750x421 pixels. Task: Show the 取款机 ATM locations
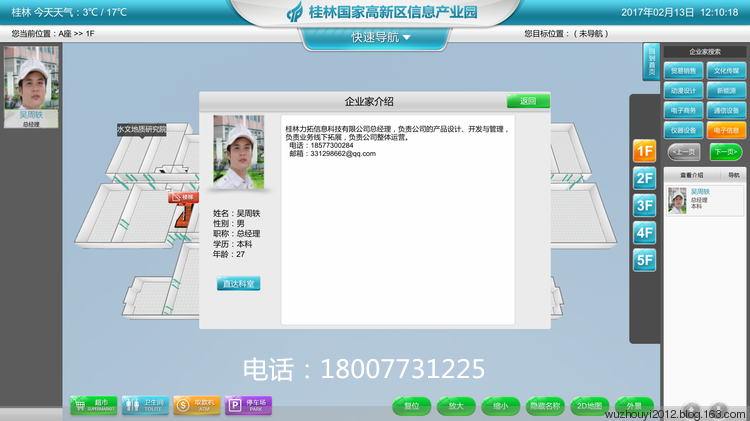(x=196, y=405)
